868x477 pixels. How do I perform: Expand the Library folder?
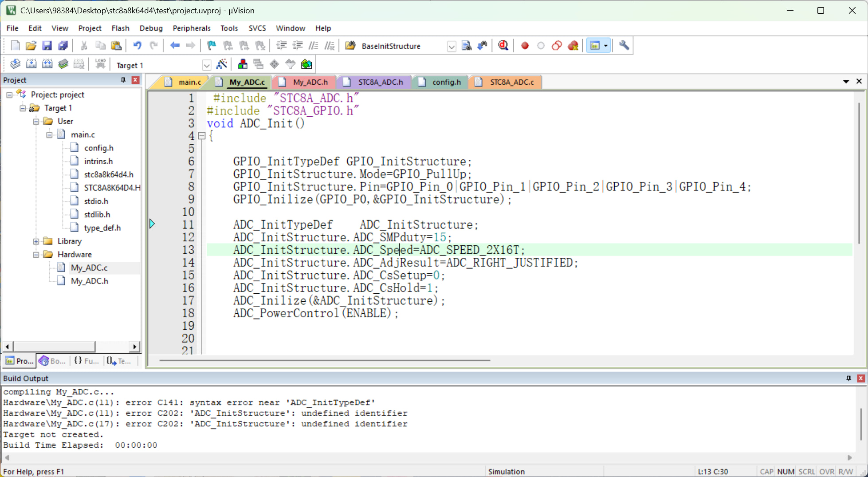[x=36, y=241]
